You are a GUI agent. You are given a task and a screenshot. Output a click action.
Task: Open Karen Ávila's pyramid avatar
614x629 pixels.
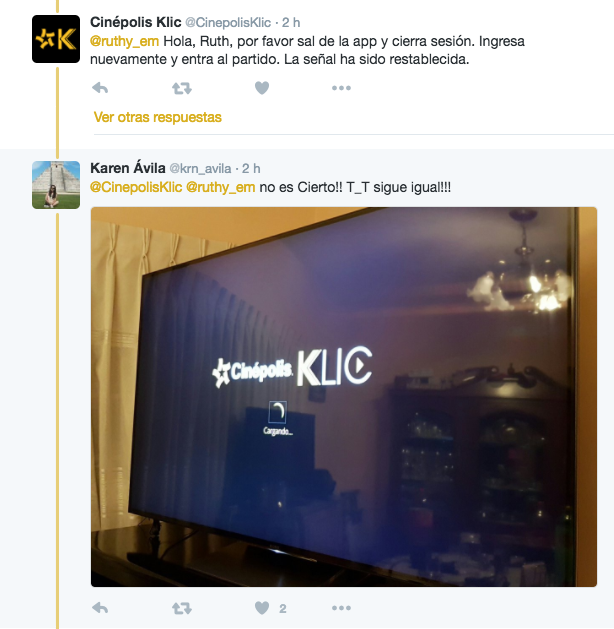[x=56, y=185]
